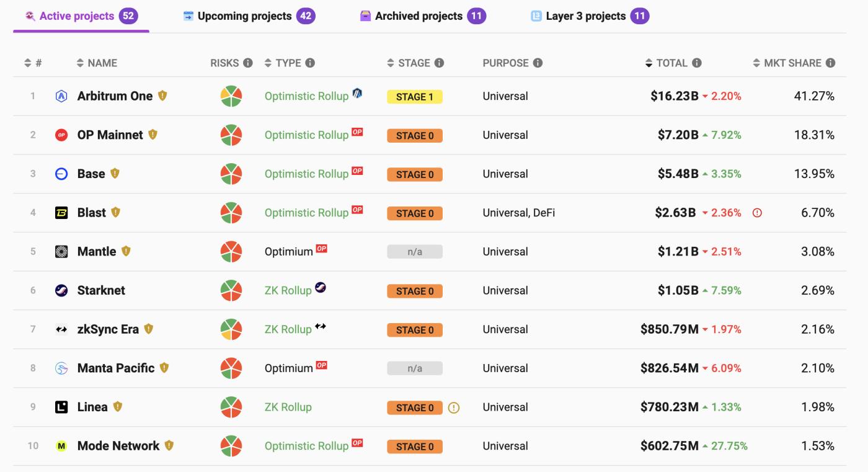868x472 pixels.
Task: Click the STAGE 1 badge for Arbitrum One
Action: [x=414, y=97]
